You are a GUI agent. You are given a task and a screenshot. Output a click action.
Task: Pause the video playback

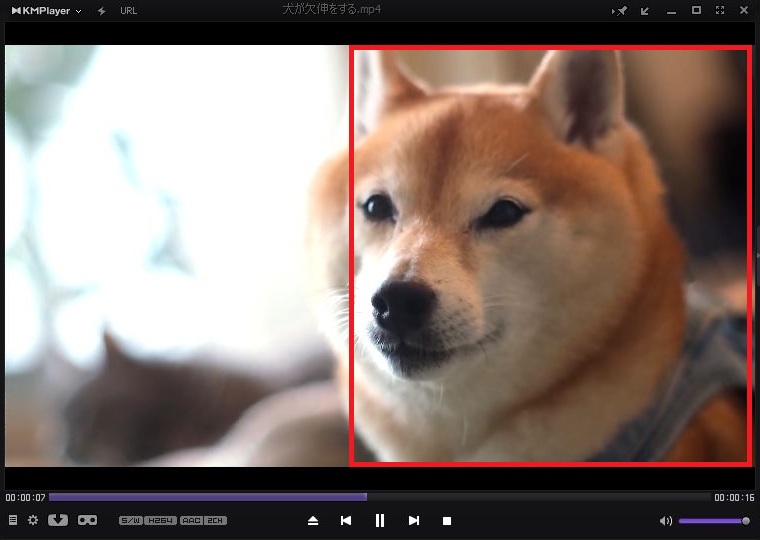[380, 521]
